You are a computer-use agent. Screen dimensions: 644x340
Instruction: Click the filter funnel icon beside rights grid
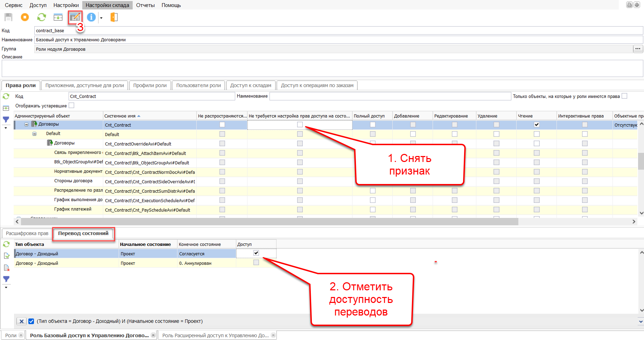point(6,120)
